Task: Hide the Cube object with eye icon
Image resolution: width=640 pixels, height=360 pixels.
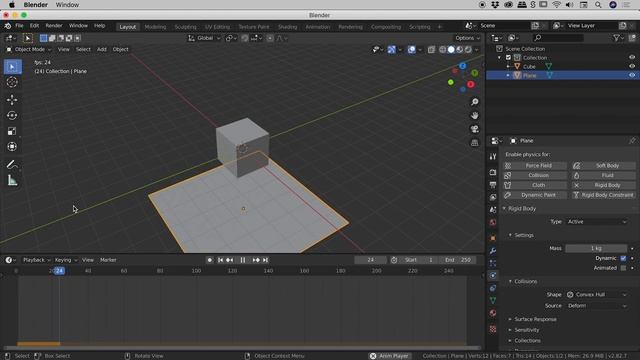Action: click(x=632, y=66)
